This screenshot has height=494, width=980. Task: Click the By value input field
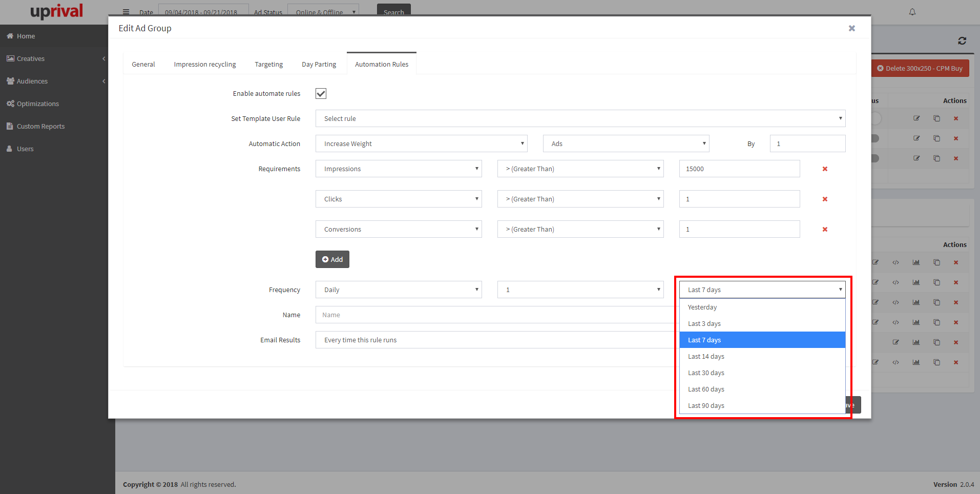[807, 143]
